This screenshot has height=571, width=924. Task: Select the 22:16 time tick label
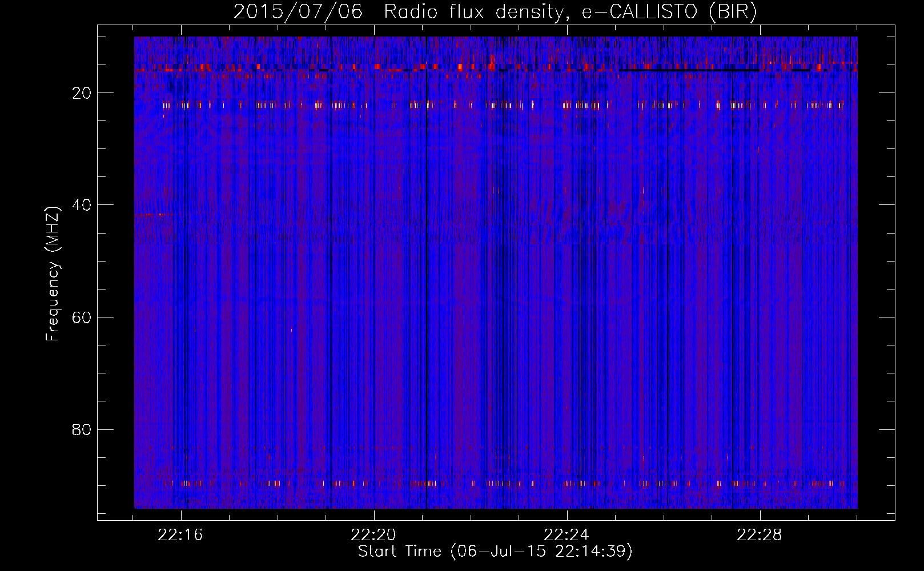coord(181,535)
